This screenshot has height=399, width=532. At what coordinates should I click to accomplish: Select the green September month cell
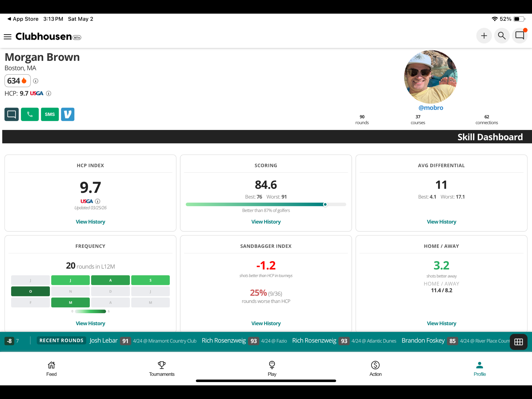coord(150,280)
